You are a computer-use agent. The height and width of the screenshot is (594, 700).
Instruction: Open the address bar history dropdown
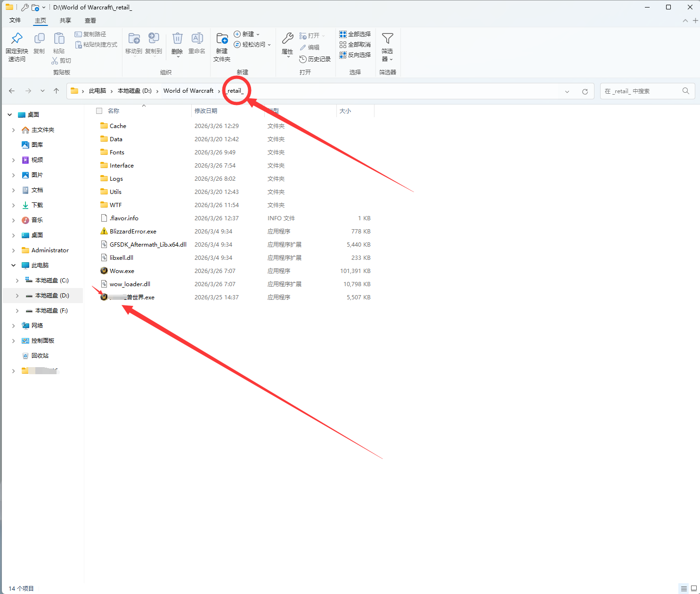[x=567, y=91]
